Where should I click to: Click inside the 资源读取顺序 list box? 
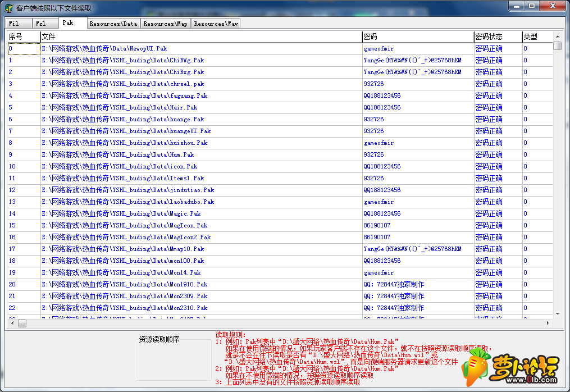tap(173, 360)
